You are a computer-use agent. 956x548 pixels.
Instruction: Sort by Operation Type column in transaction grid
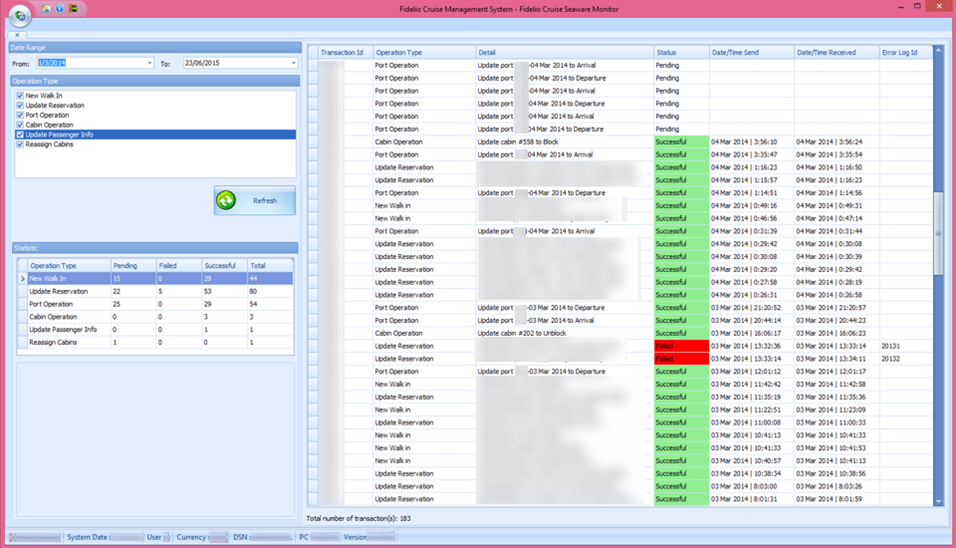tap(424, 52)
